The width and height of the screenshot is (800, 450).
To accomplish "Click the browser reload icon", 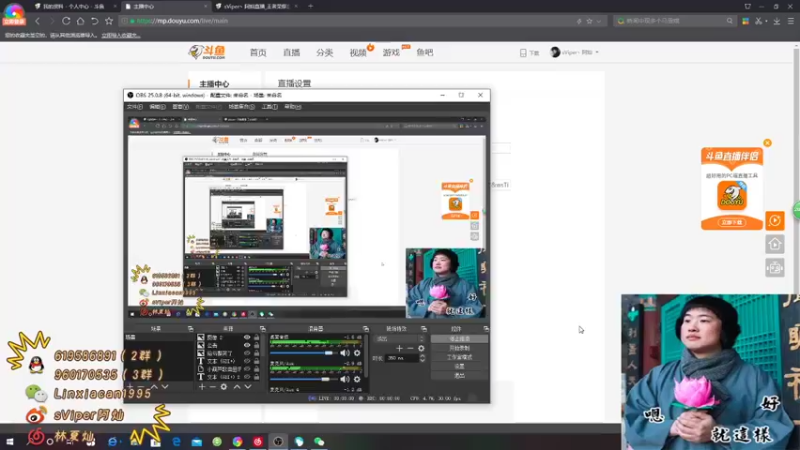I will pyautogui.click(x=66, y=21).
